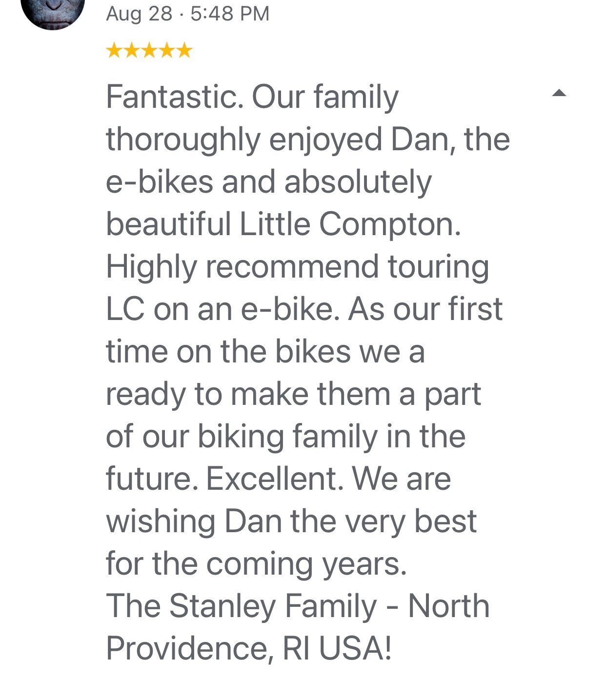Click "Highly recommend touring" text
The image size is (606, 700).
297,267
